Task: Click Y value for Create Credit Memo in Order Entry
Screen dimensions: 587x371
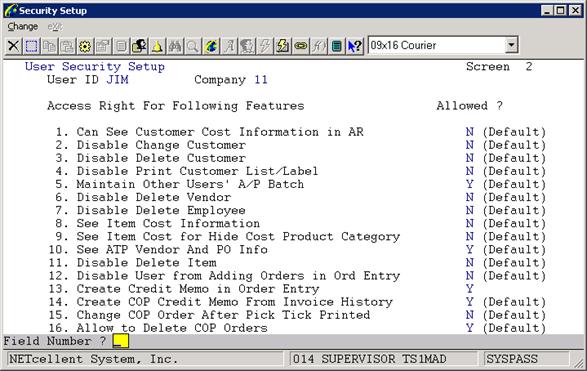Action: (x=469, y=289)
